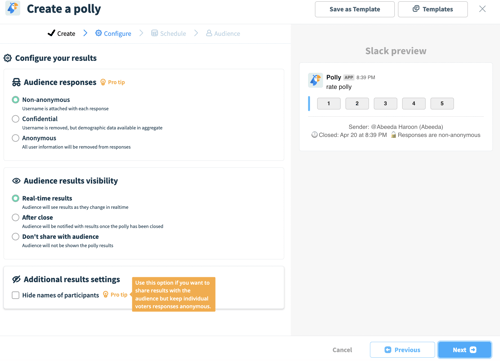The width and height of the screenshot is (500, 361).
Task: Enable Hide names of participants checkbox
Action: click(x=15, y=295)
